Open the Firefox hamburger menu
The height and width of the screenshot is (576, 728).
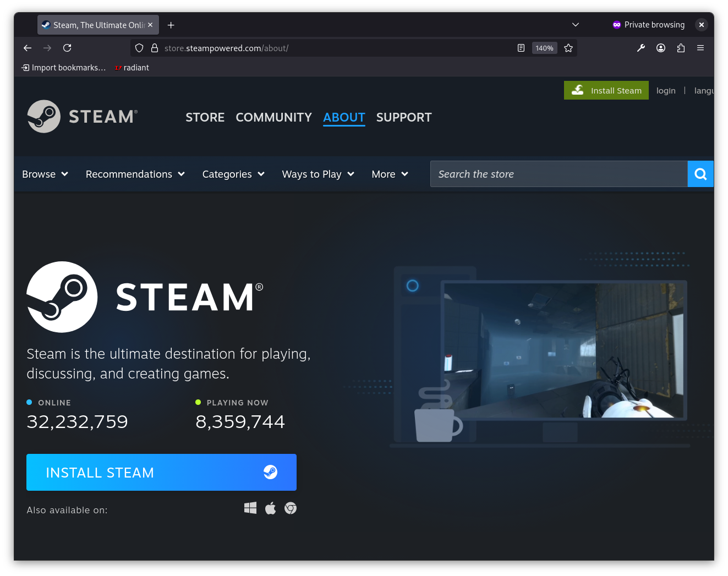pos(700,48)
